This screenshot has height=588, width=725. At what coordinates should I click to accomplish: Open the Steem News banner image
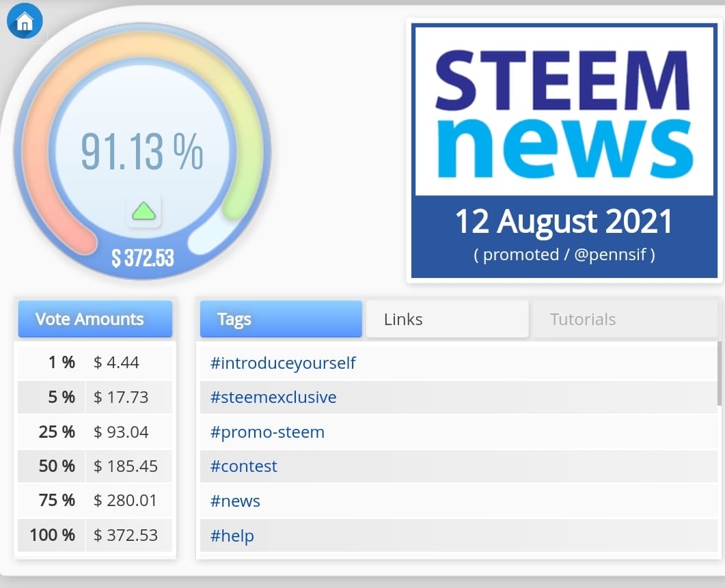564,151
